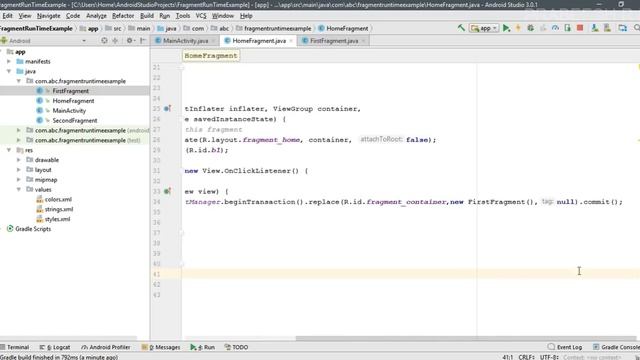
Task: Click the Apply Changes lightning icon
Action: 518,28
